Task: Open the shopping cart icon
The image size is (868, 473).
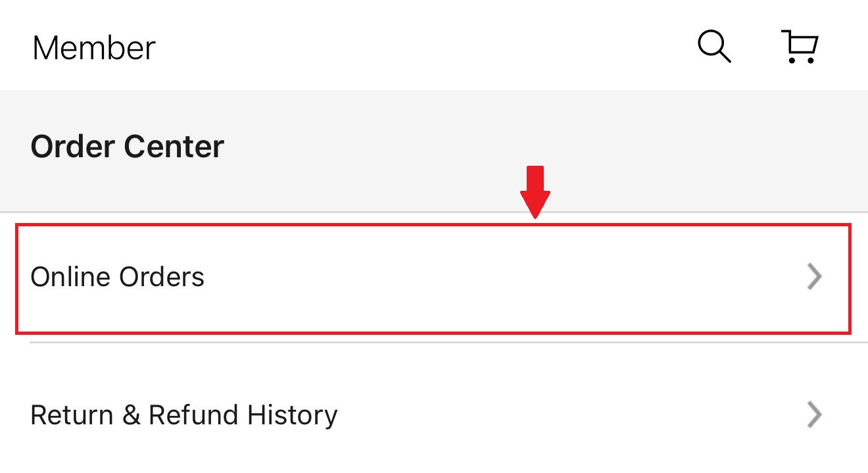Action: coord(802,47)
